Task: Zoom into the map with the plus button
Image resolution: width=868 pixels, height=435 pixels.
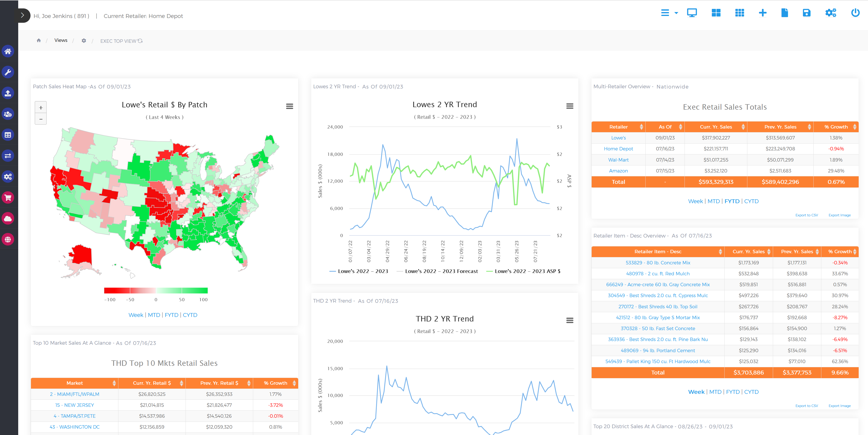Action: pyautogui.click(x=41, y=107)
